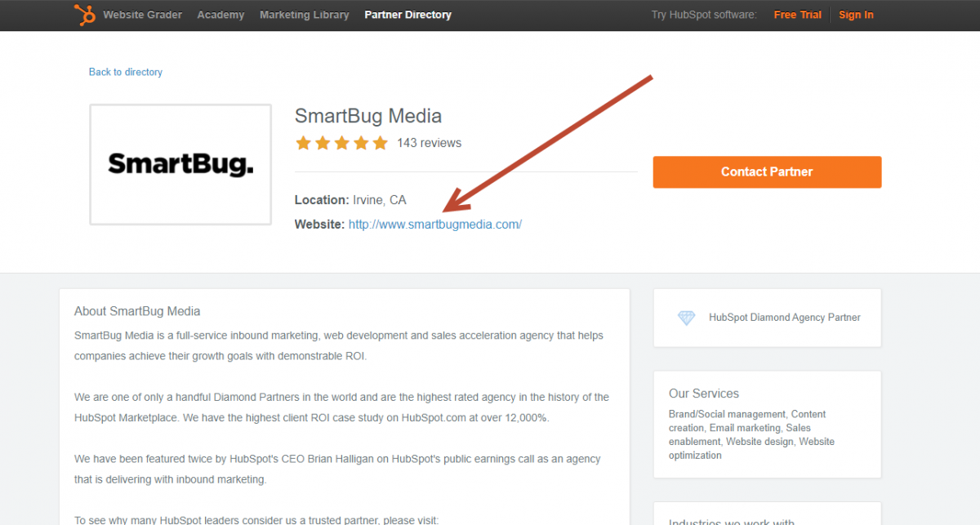
Task: Click the HubSpot sprocket logo
Action: pyautogui.click(x=84, y=15)
